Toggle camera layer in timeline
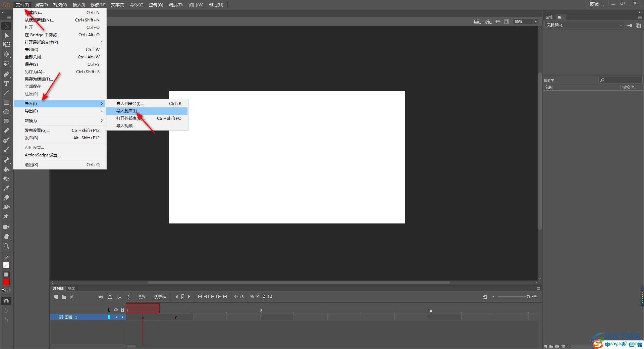This screenshot has height=349, width=644. pos(101,297)
